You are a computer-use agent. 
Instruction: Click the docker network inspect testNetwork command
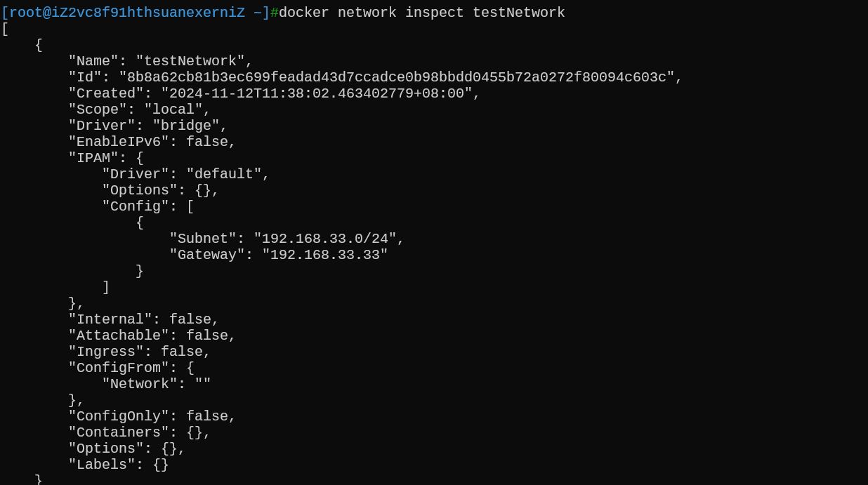pyautogui.click(x=422, y=13)
